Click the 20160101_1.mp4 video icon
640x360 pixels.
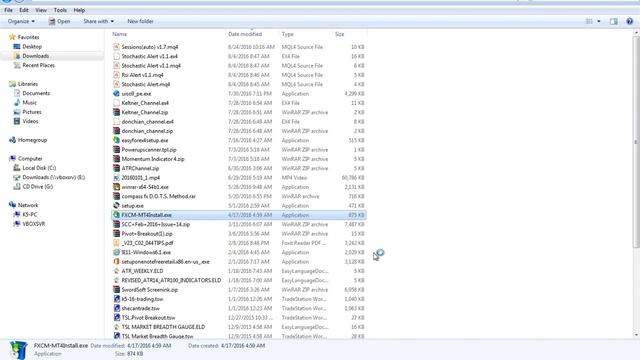point(116,178)
